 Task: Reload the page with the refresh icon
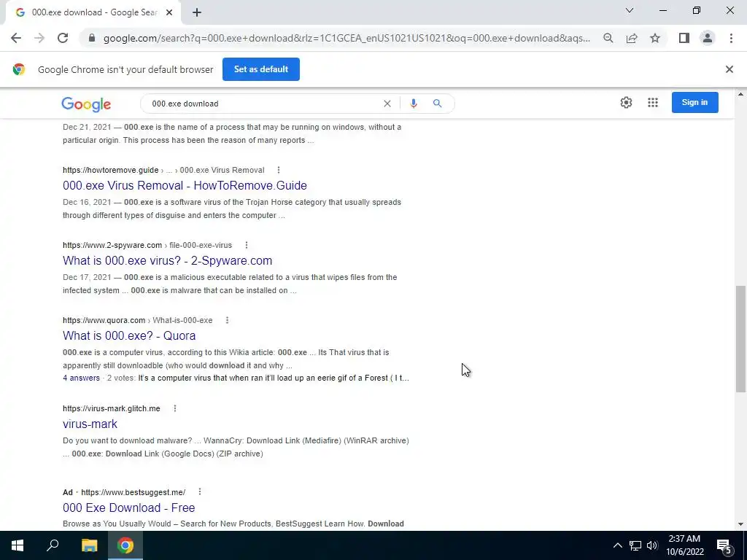[x=63, y=38]
